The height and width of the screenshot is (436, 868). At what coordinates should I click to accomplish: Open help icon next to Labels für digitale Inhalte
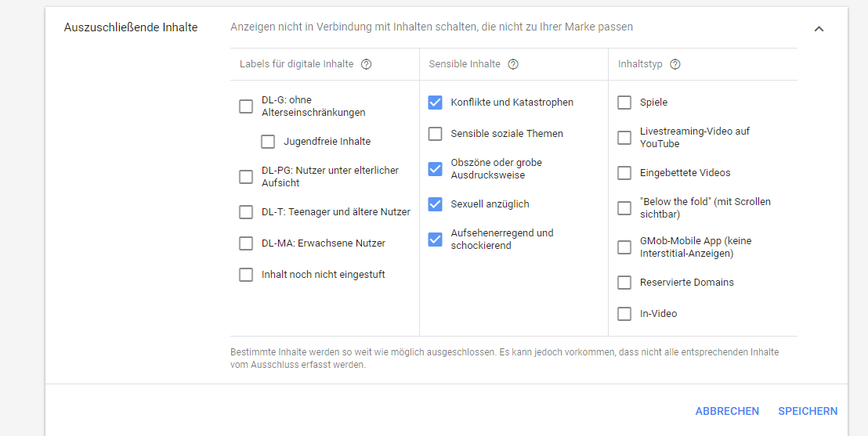(366, 64)
